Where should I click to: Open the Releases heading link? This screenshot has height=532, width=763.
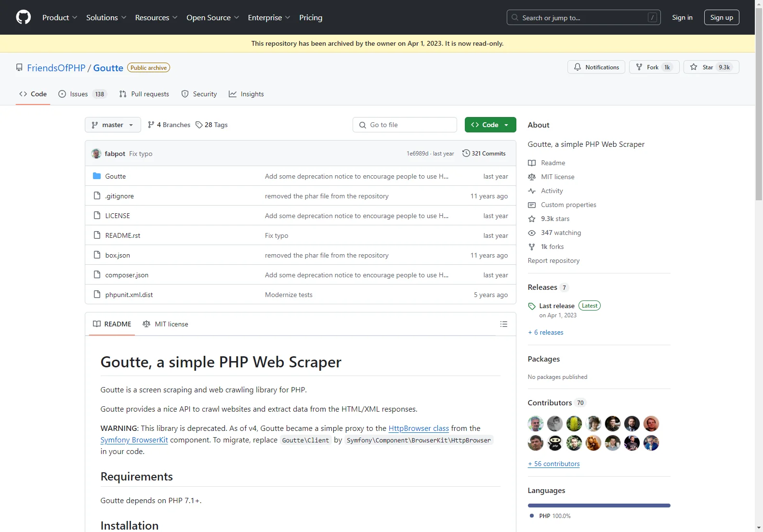tap(548, 287)
